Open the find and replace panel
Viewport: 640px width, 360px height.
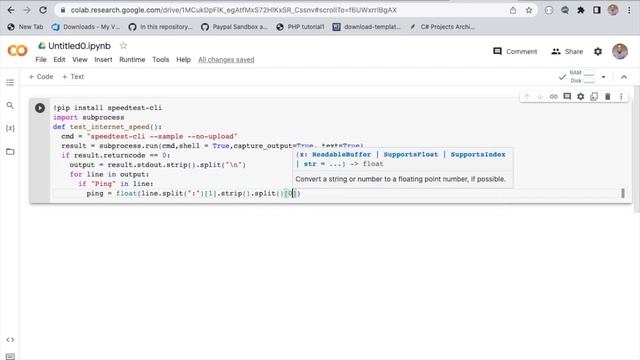pos(10,106)
